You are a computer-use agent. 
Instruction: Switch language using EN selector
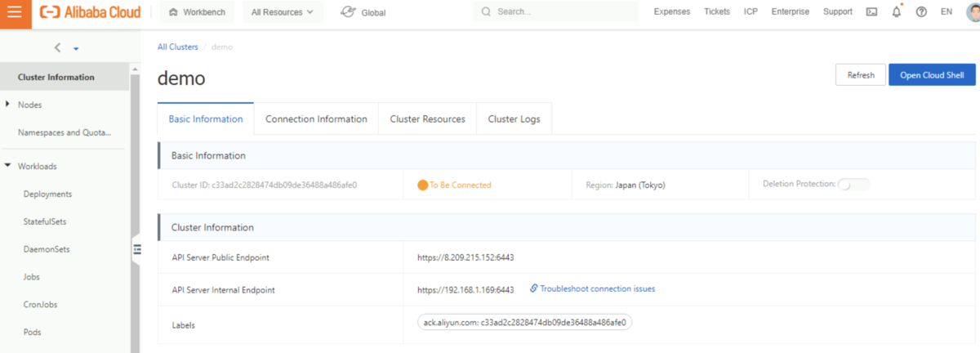(947, 12)
